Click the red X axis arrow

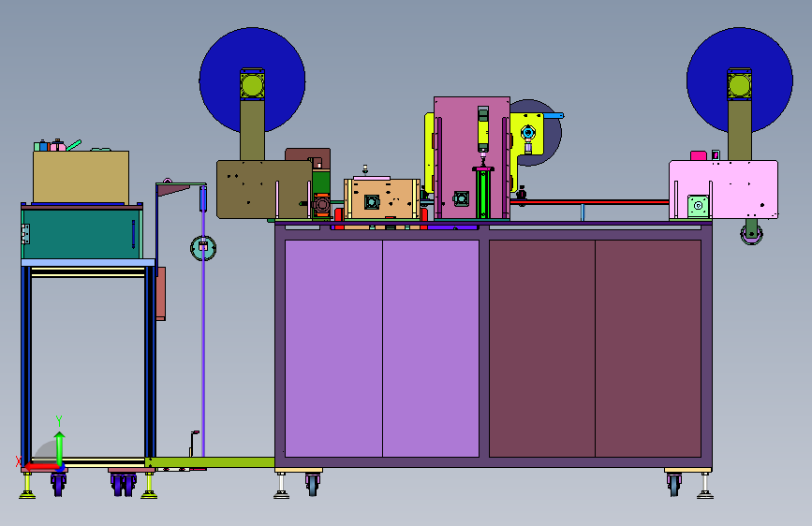pyautogui.click(x=41, y=467)
